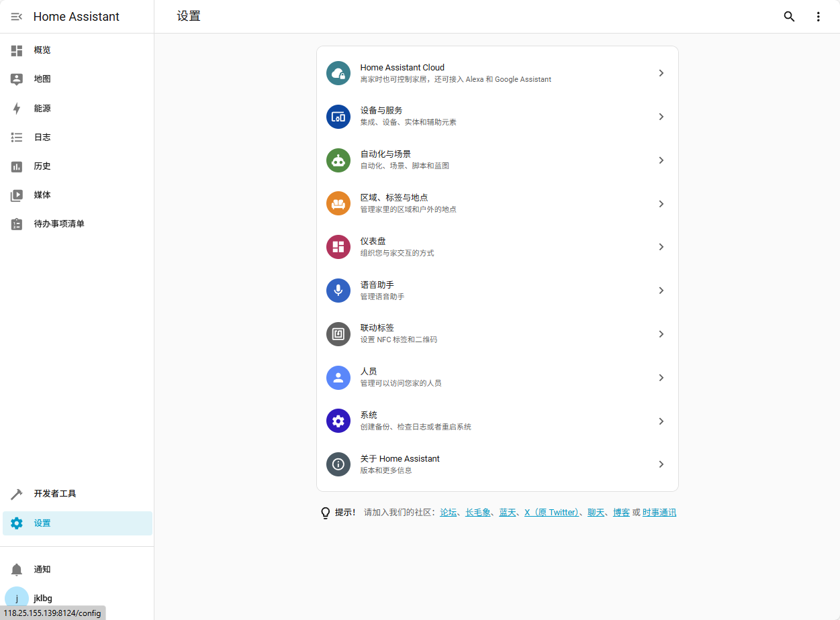Click the 人员 person icon
The height and width of the screenshot is (620, 840).
[x=338, y=378]
